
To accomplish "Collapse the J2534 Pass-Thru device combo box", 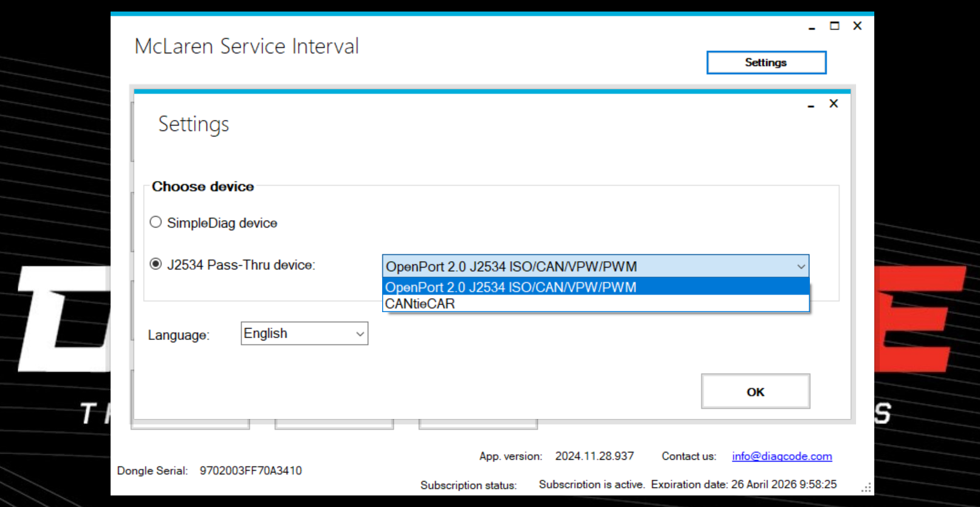I will [x=801, y=267].
